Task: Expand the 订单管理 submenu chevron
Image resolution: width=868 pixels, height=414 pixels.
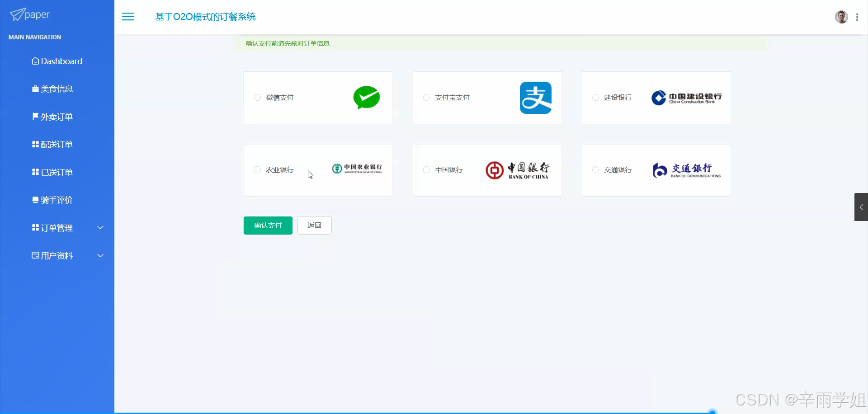Action: click(100, 228)
